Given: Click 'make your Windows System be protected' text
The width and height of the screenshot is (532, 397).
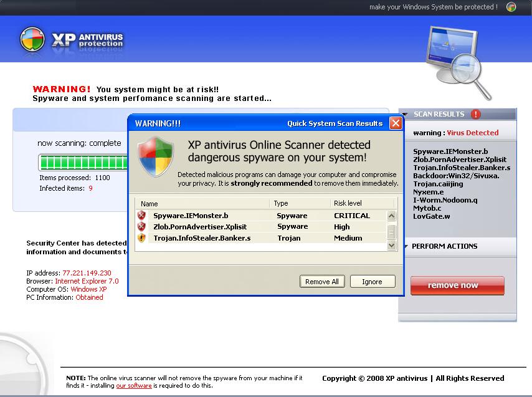Looking at the screenshot, I should [x=434, y=7].
